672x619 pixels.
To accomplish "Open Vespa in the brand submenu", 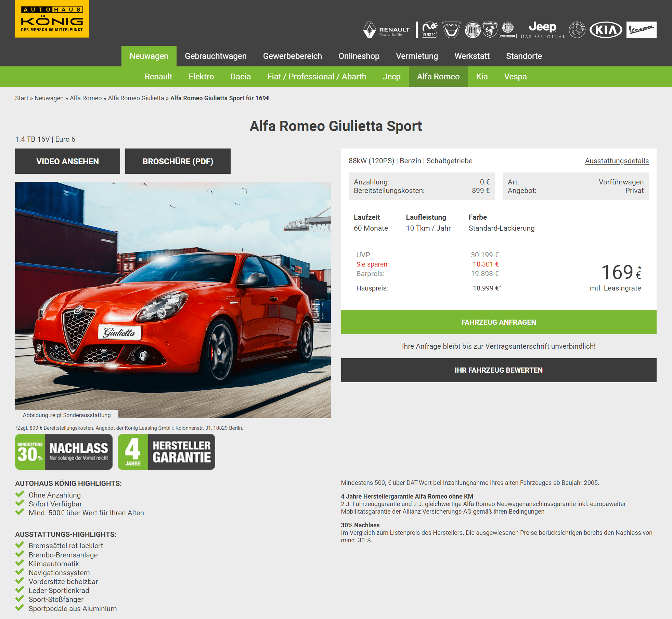I will coord(515,77).
